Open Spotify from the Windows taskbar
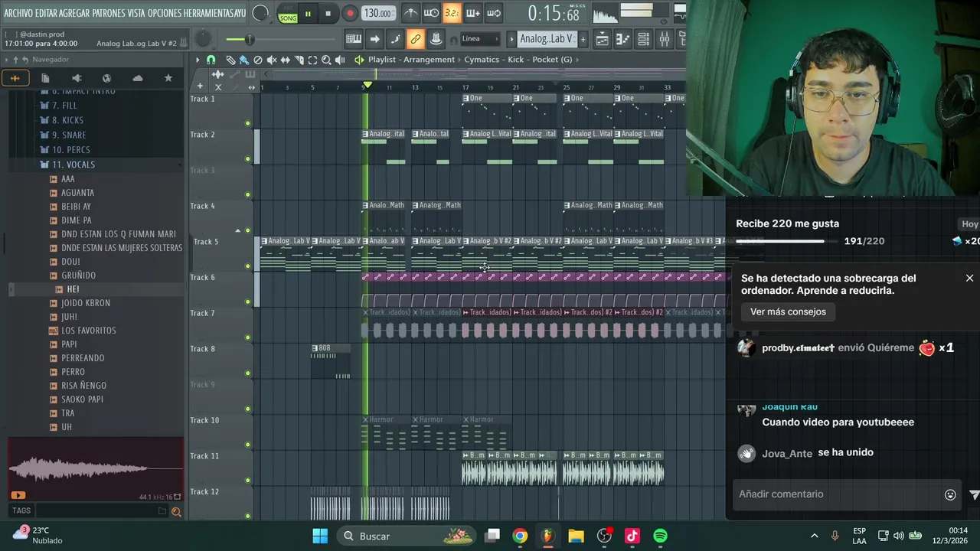 pyautogui.click(x=660, y=536)
